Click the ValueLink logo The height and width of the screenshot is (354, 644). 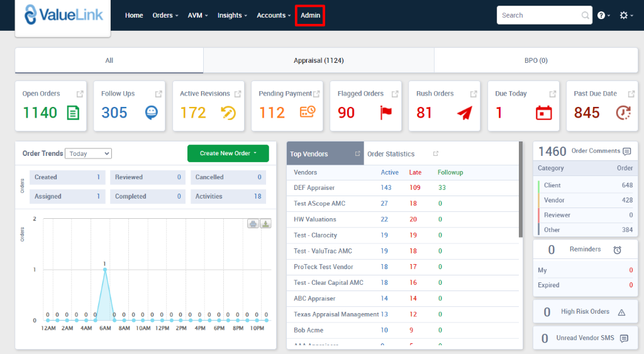tap(64, 15)
